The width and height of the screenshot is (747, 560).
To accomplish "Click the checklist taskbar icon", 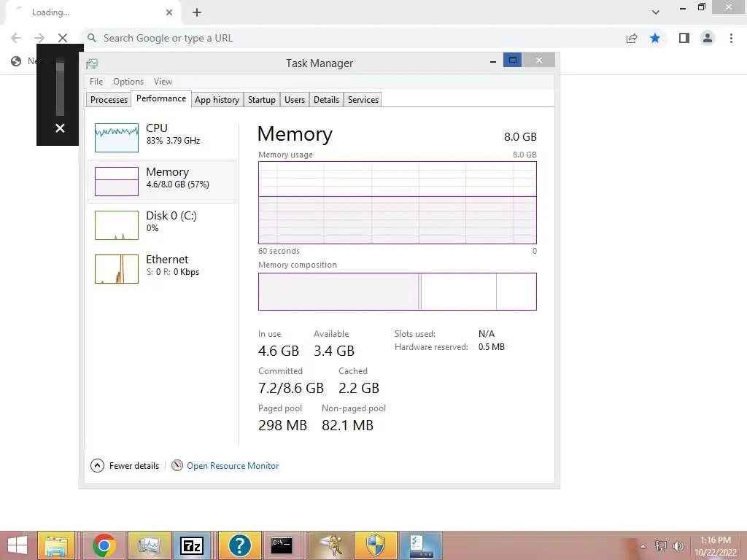I will click(421, 545).
